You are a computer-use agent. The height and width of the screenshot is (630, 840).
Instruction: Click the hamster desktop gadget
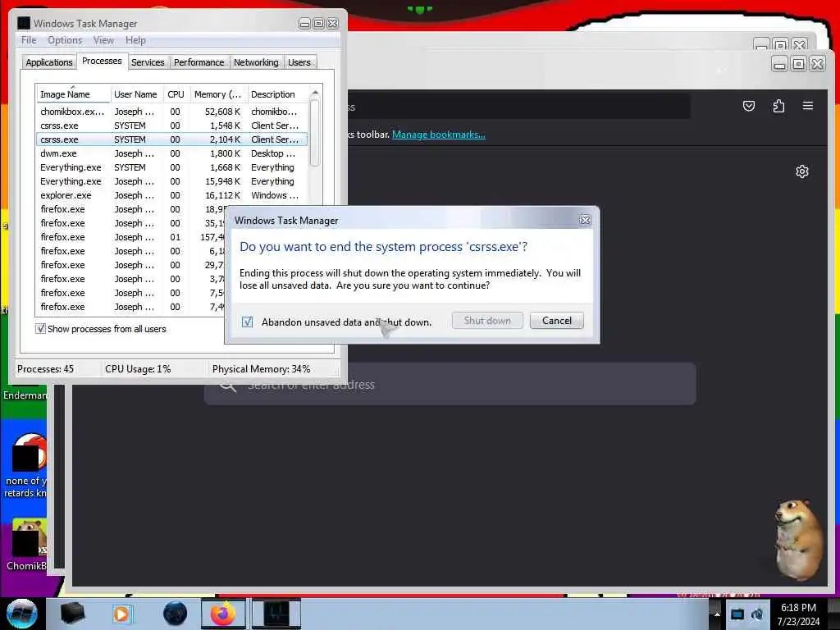tap(798, 540)
